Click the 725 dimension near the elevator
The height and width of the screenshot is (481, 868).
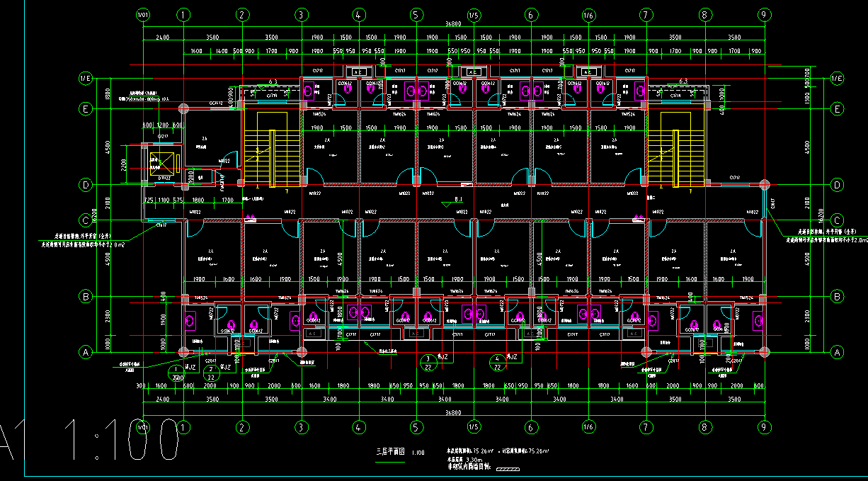149,200
